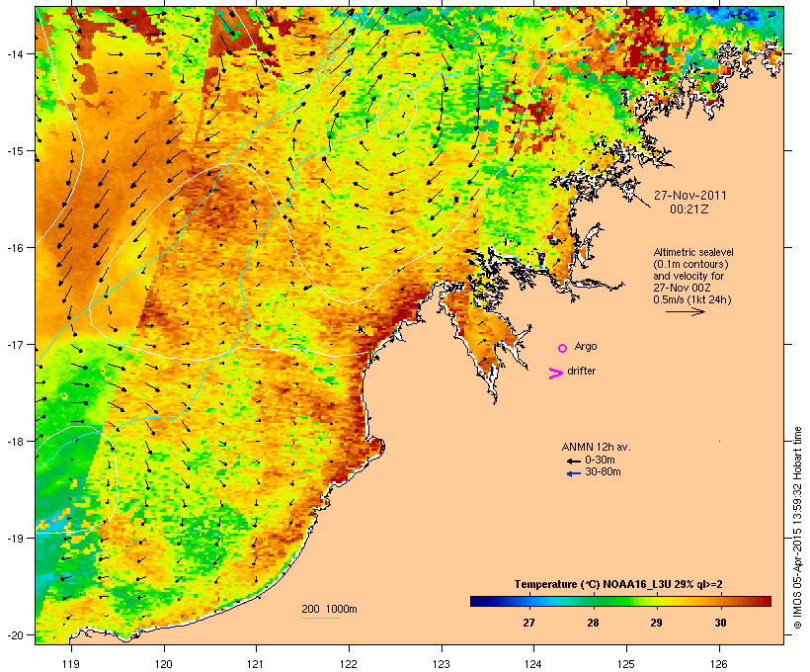Screen dimensions: 810x672
Task: Click the cyan 200 1000m depth line
Action: (320, 619)
